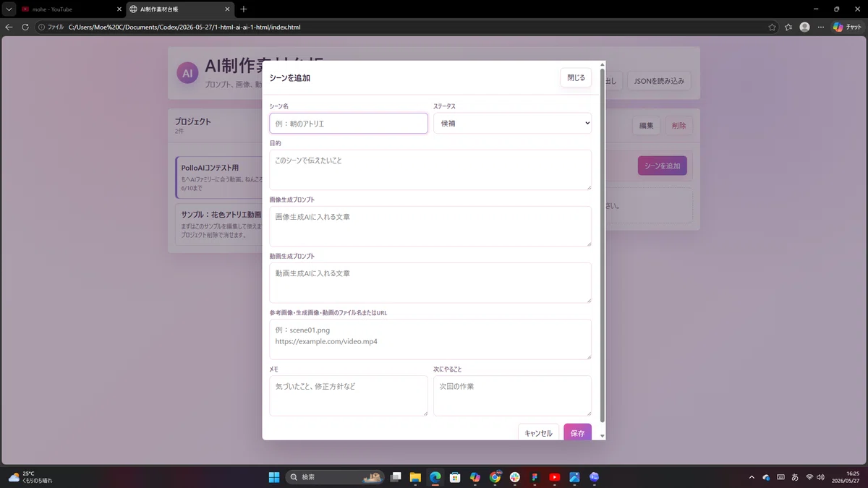The image size is (868, 488).
Task: Open Slack from taskbar
Action: pos(515,477)
